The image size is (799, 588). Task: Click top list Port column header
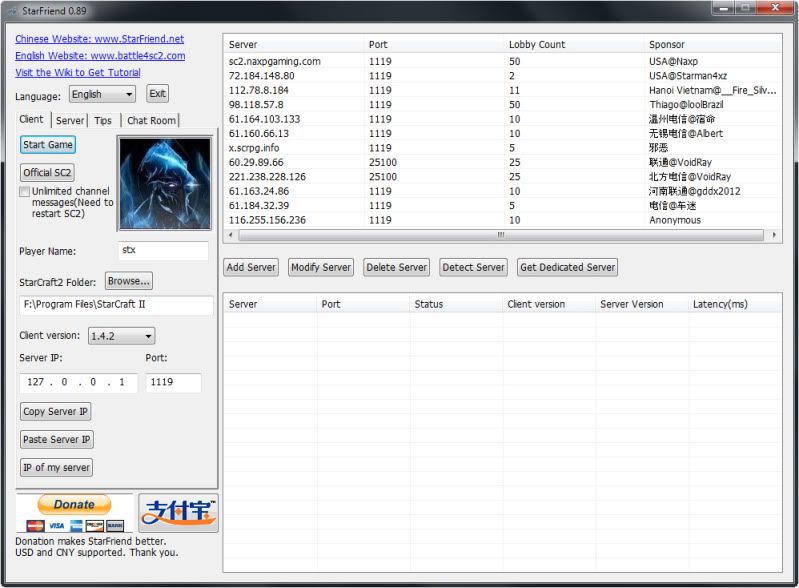[434, 44]
